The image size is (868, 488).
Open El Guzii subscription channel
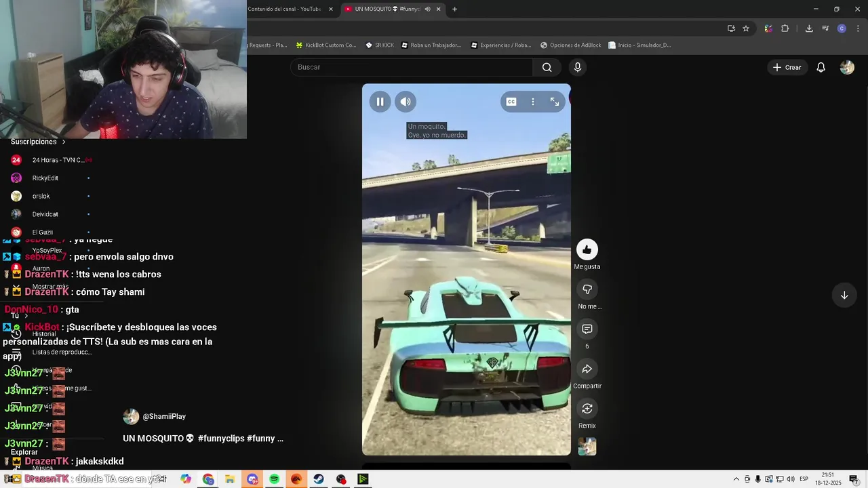tap(51, 232)
